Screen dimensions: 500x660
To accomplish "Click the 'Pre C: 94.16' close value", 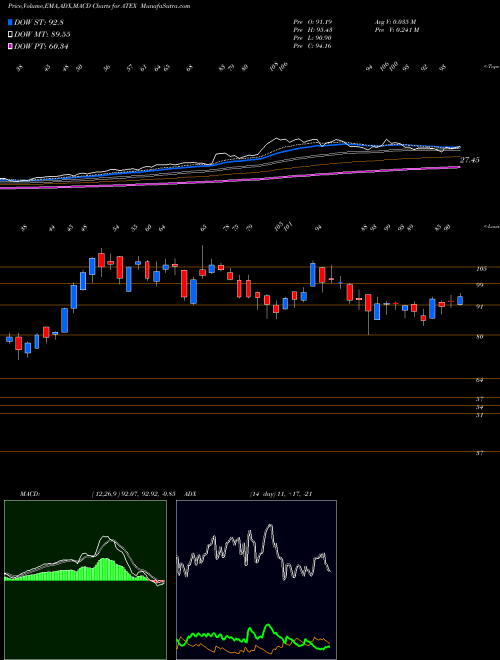I will click(313, 46).
